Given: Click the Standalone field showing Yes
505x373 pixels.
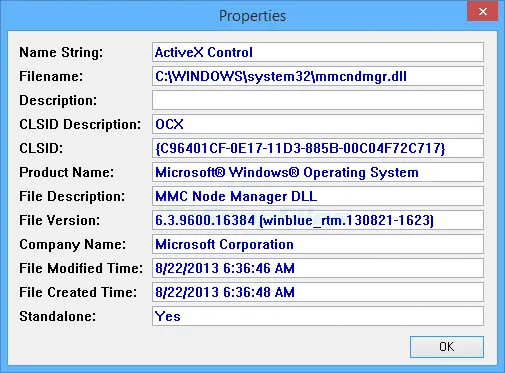Looking at the screenshot, I should 318,316.
